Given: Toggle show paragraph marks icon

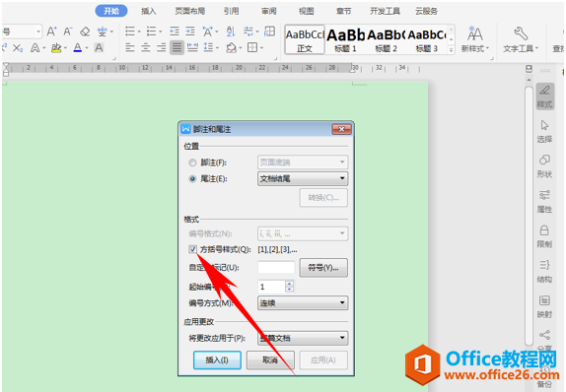Looking at the screenshot, I should coord(248,32).
